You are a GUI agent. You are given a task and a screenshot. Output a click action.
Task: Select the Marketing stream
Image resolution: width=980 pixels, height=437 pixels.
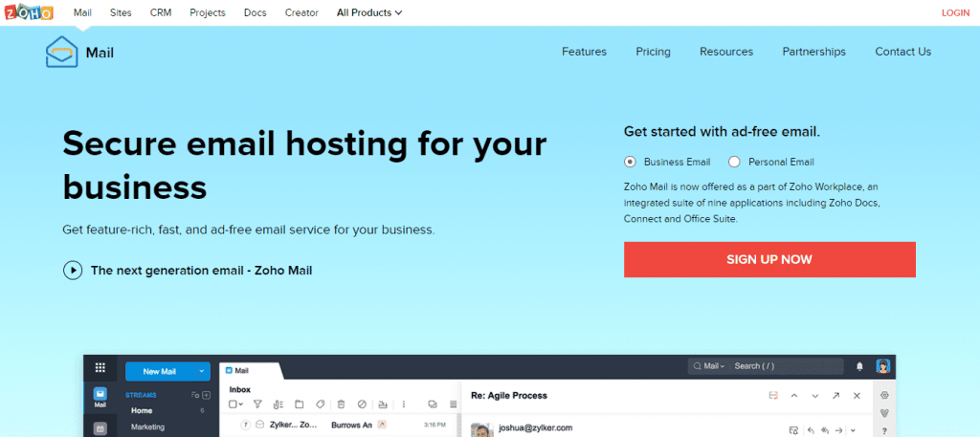click(x=147, y=427)
